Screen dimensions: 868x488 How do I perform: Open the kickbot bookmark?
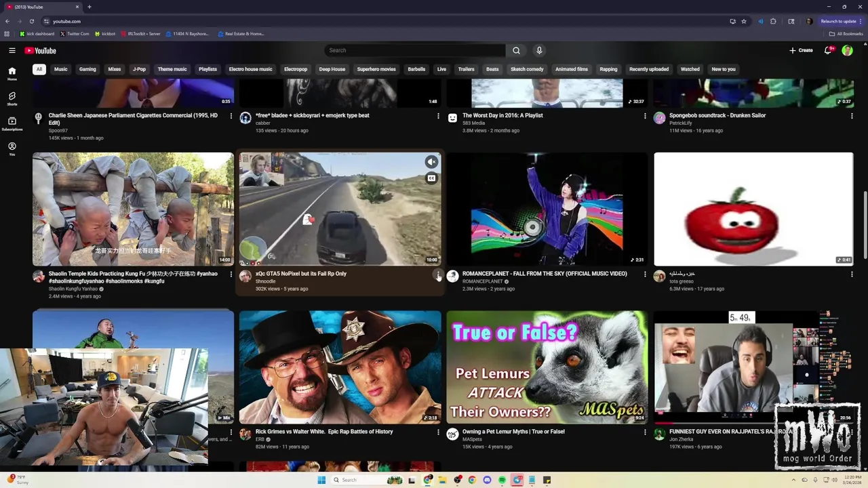click(105, 33)
